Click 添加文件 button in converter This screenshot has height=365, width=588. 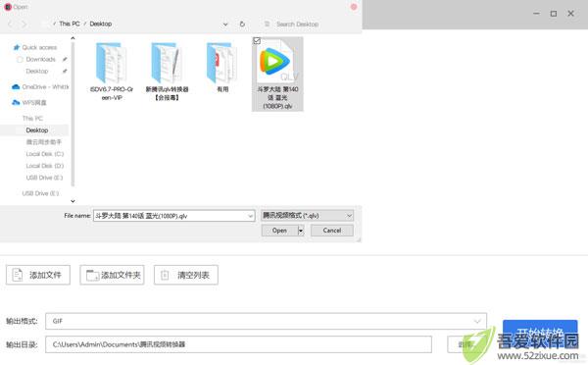pos(38,275)
